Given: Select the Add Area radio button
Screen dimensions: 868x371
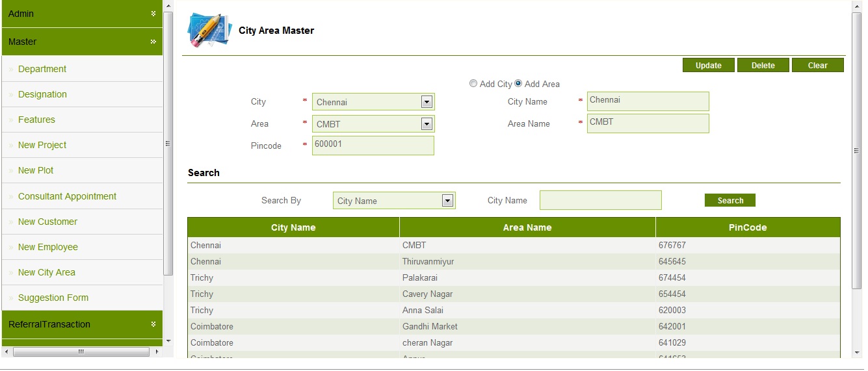Looking at the screenshot, I should coord(518,84).
